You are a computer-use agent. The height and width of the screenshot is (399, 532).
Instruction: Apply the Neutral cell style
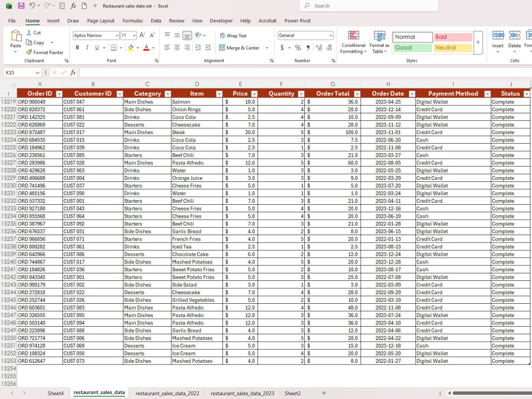tap(453, 47)
